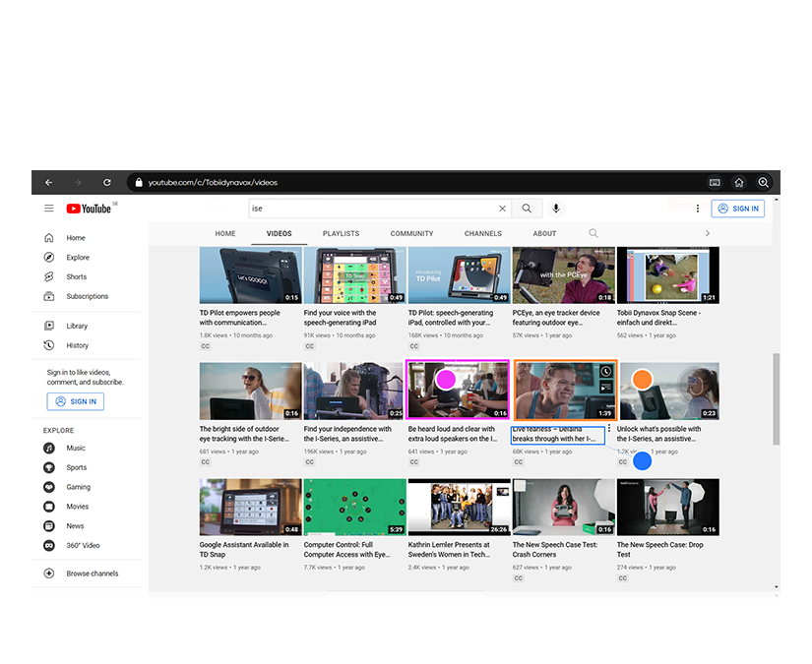
Task: Click the top-right Sign In button
Action: [737, 209]
